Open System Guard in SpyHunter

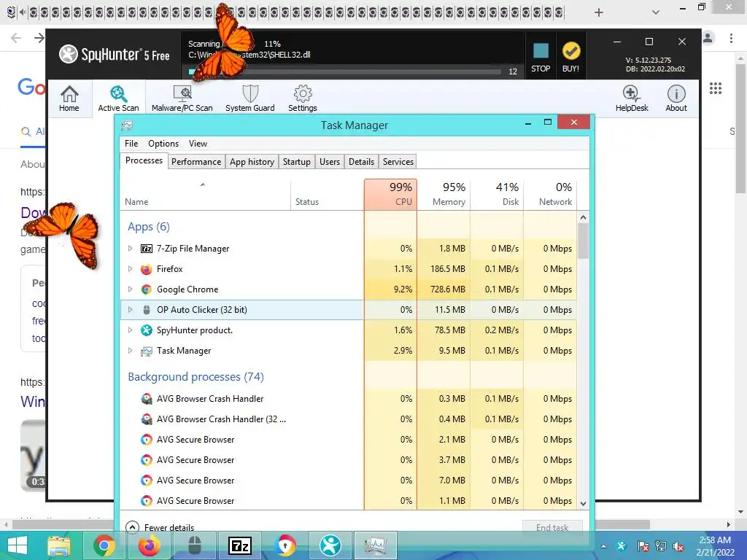pos(250,98)
